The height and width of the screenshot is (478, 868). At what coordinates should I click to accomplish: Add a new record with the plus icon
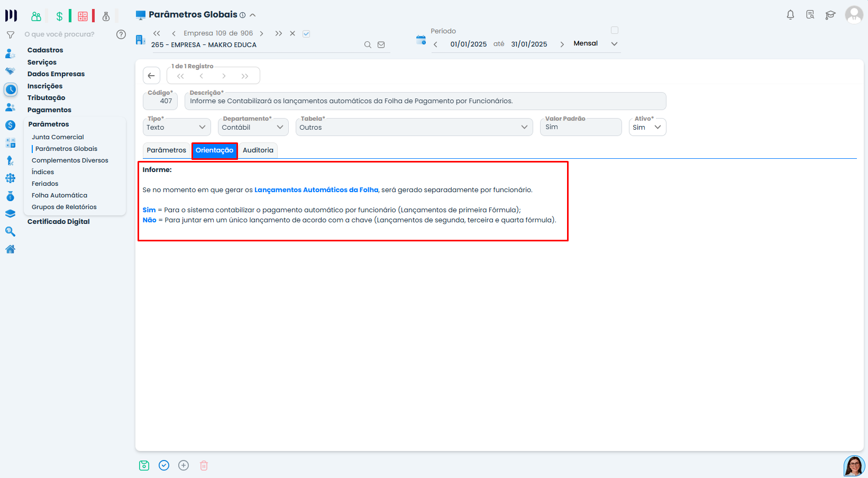click(184, 465)
